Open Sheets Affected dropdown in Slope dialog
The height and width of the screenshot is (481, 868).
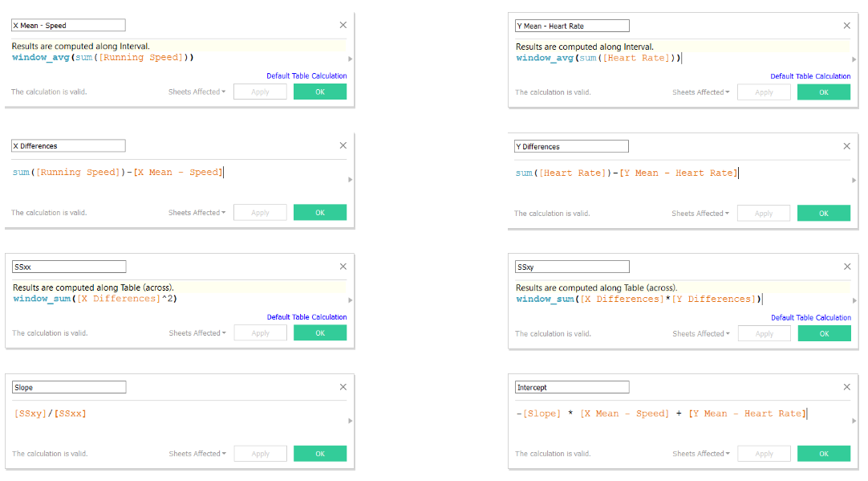197,454
